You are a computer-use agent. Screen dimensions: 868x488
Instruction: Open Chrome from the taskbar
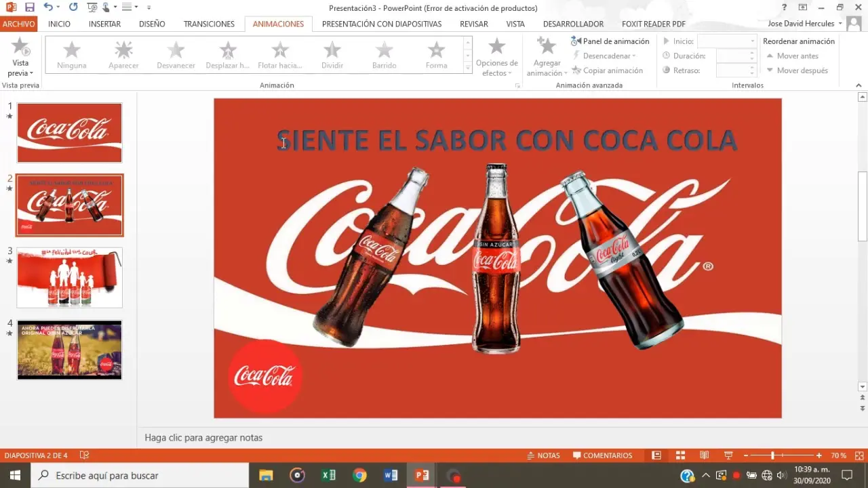click(x=360, y=475)
